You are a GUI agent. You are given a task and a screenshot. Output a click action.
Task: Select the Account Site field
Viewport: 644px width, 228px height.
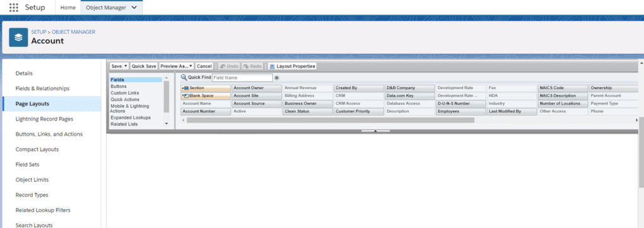(257, 95)
